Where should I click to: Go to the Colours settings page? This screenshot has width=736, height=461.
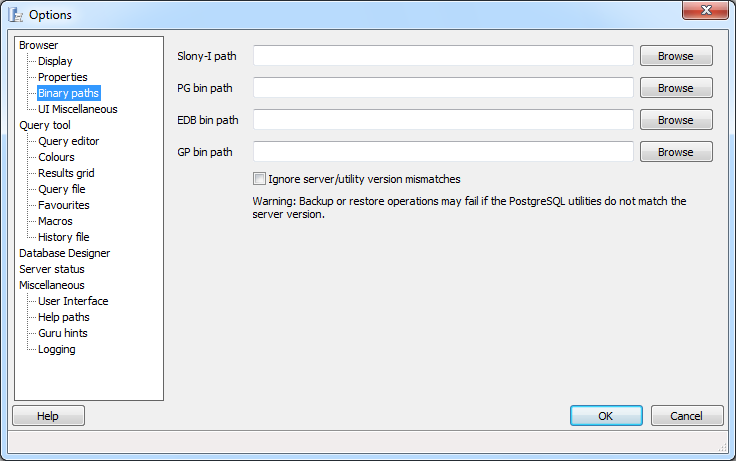coord(56,157)
